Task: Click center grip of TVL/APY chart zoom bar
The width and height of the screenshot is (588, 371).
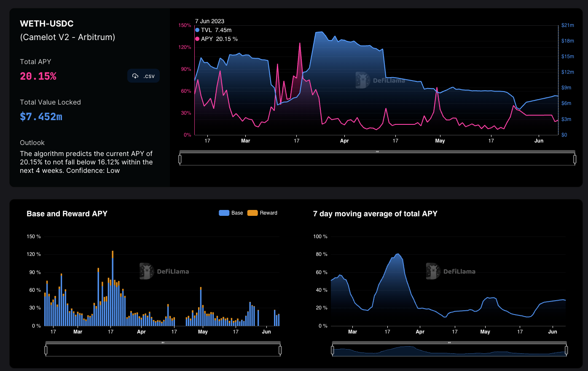Action: pyautogui.click(x=377, y=152)
